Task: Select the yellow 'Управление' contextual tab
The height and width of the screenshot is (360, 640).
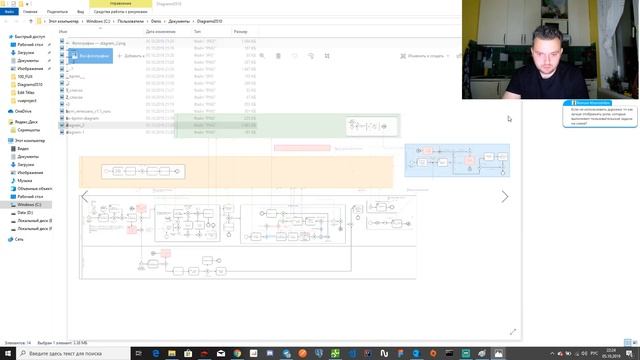Action: coord(120,4)
